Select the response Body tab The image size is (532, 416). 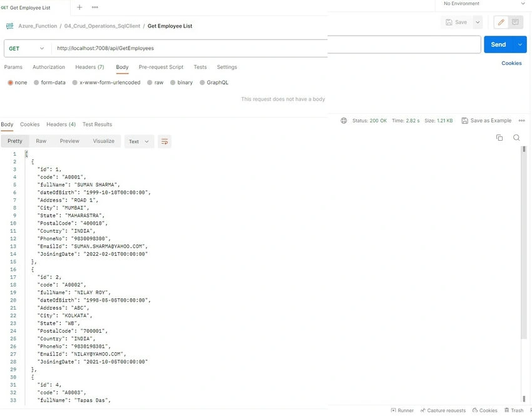point(7,124)
